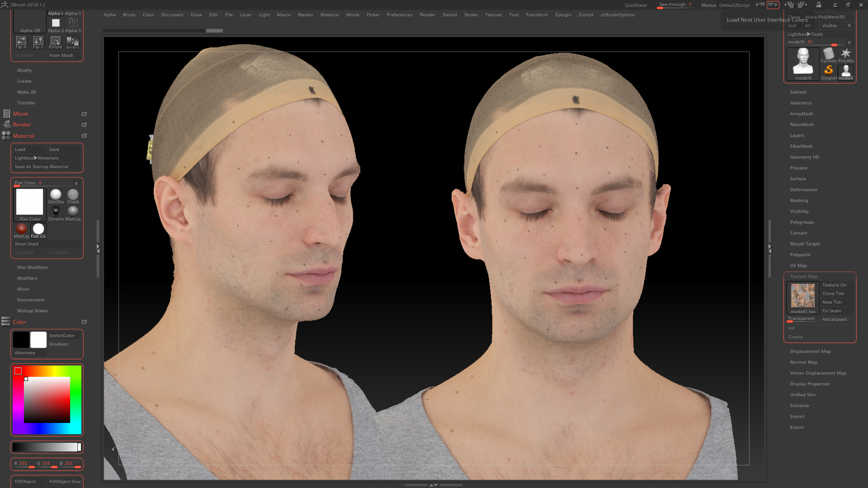
Task: Click the black secondary color swatch
Action: coord(21,340)
